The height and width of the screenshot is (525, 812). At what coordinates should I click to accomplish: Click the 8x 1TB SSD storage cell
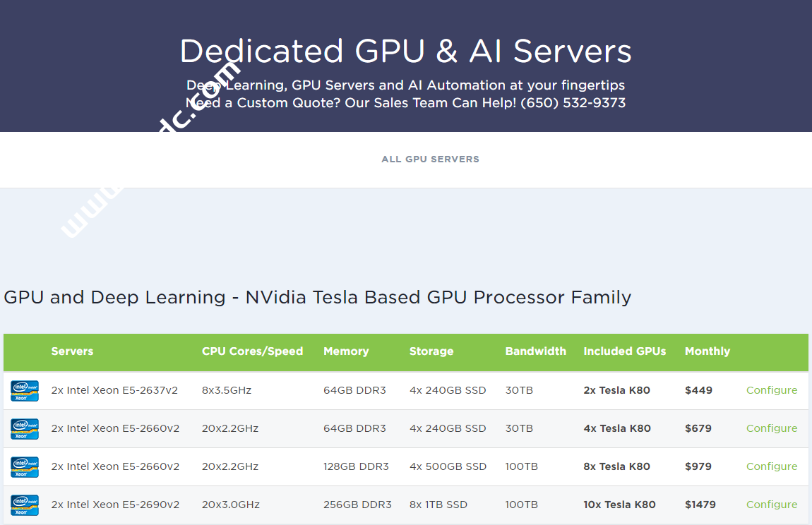438,505
